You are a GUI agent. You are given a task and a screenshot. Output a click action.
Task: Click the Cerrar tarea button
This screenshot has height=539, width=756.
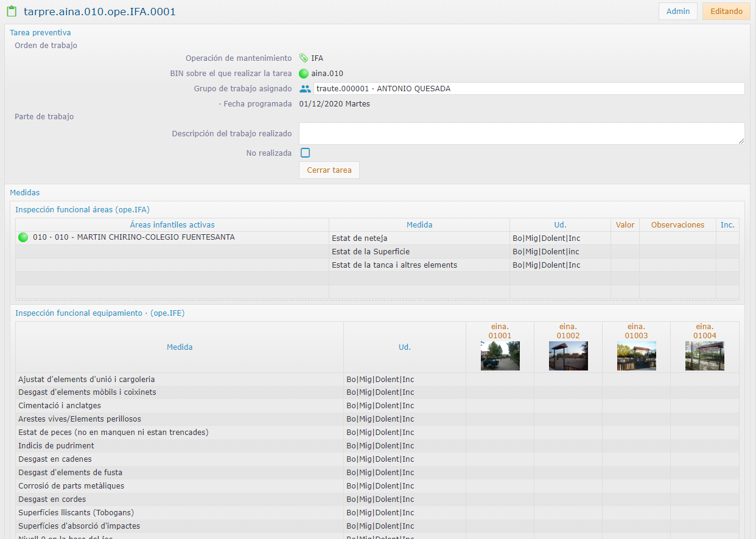329,170
